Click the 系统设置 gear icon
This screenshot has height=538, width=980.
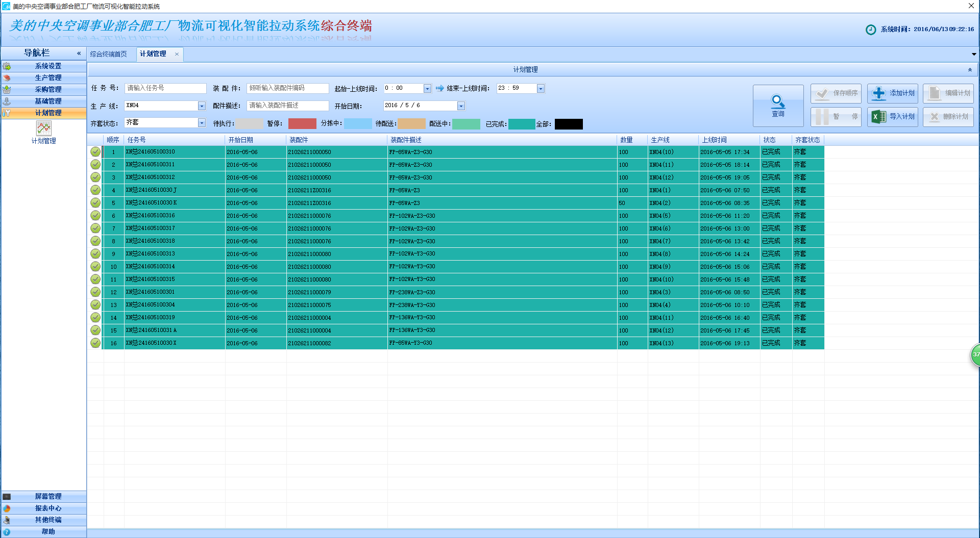click(7, 66)
